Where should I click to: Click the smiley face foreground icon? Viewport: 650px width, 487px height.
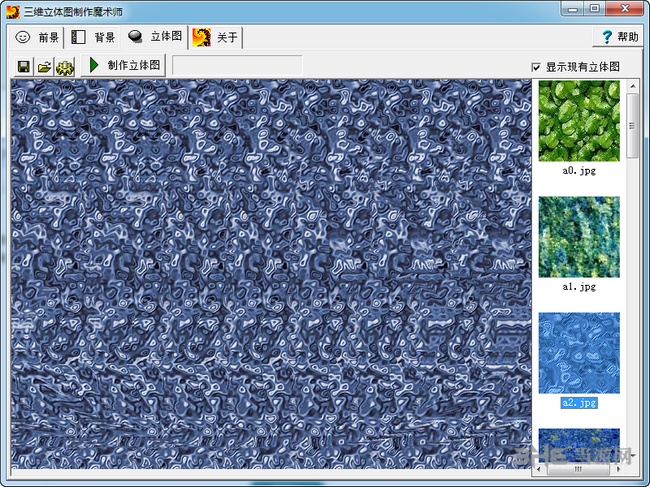23,37
